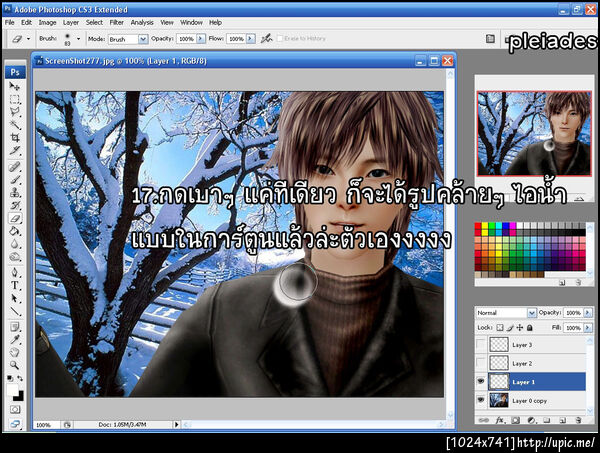Screen dimensions: 600x453
Task: Delete layer trash button
Action: [x=579, y=420]
